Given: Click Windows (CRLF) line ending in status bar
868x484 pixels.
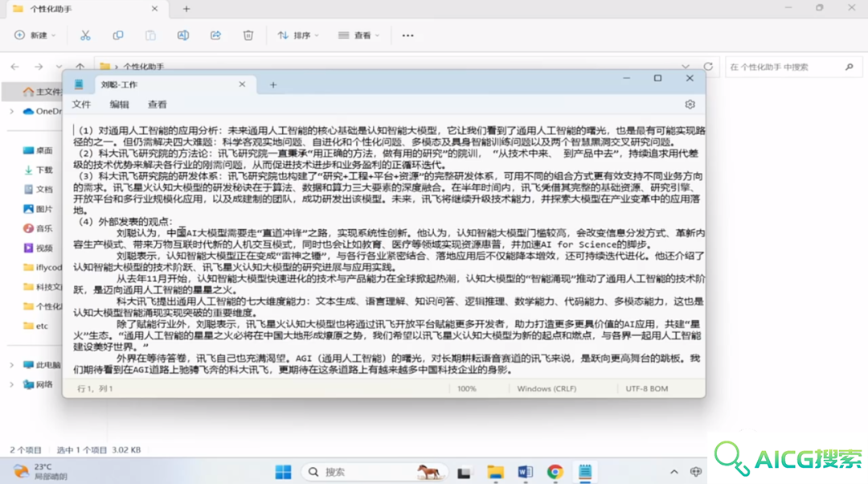Looking at the screenshot, I should pos(547,389).
